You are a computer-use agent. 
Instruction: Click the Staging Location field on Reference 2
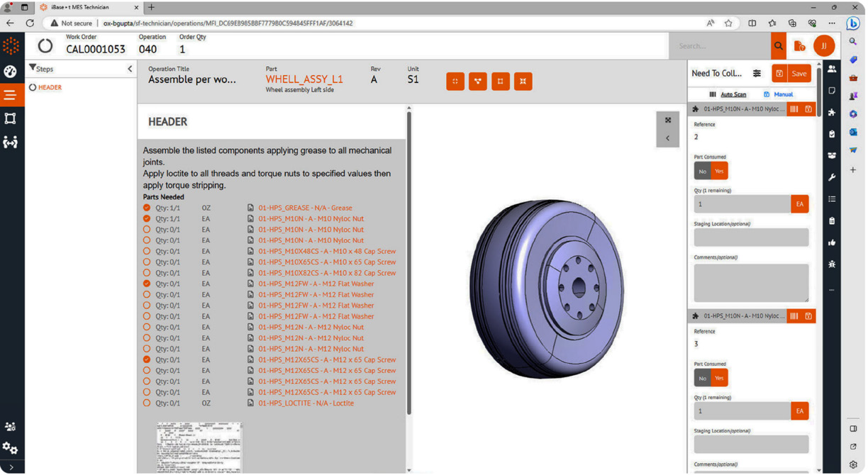tap(751, 238)
